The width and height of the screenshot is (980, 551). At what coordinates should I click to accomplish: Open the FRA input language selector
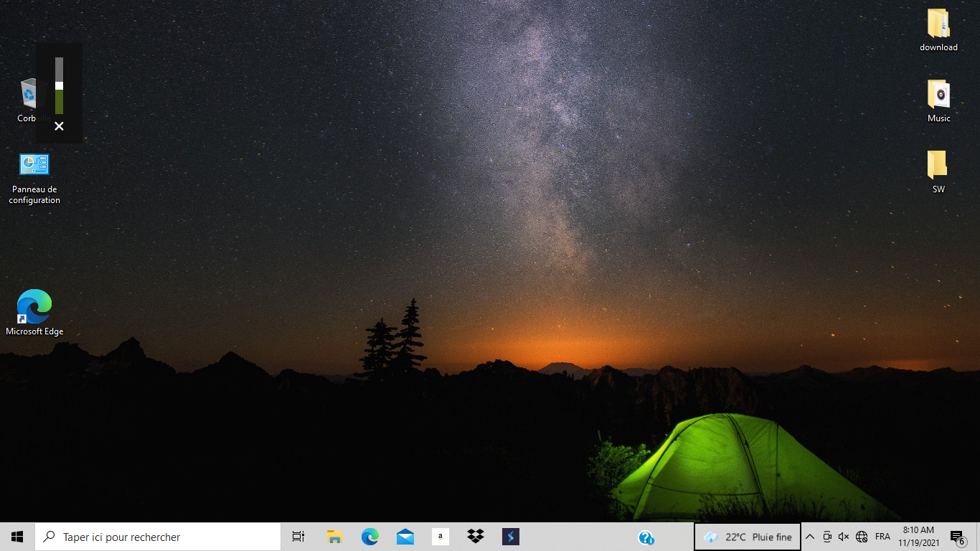point(882,537)
